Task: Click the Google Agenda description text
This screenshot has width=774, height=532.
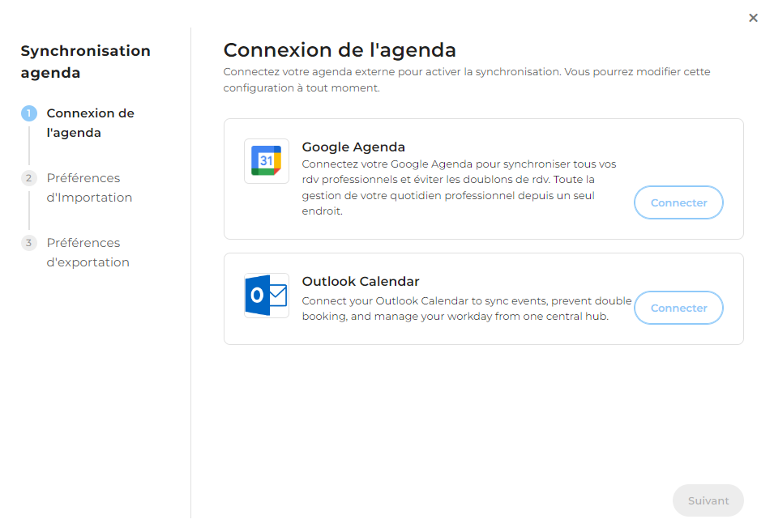Action: point(459,187)
